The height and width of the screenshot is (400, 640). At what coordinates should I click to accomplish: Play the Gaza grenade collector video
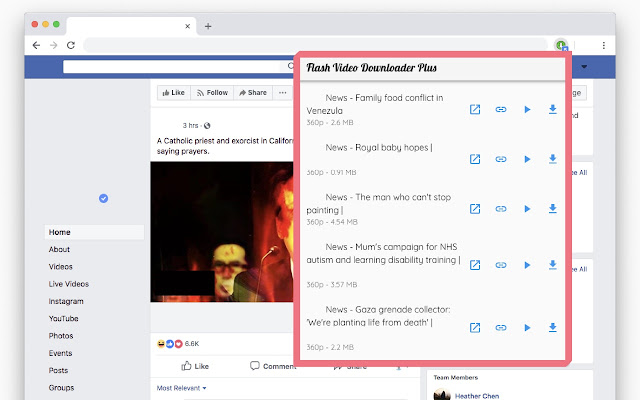527,328
